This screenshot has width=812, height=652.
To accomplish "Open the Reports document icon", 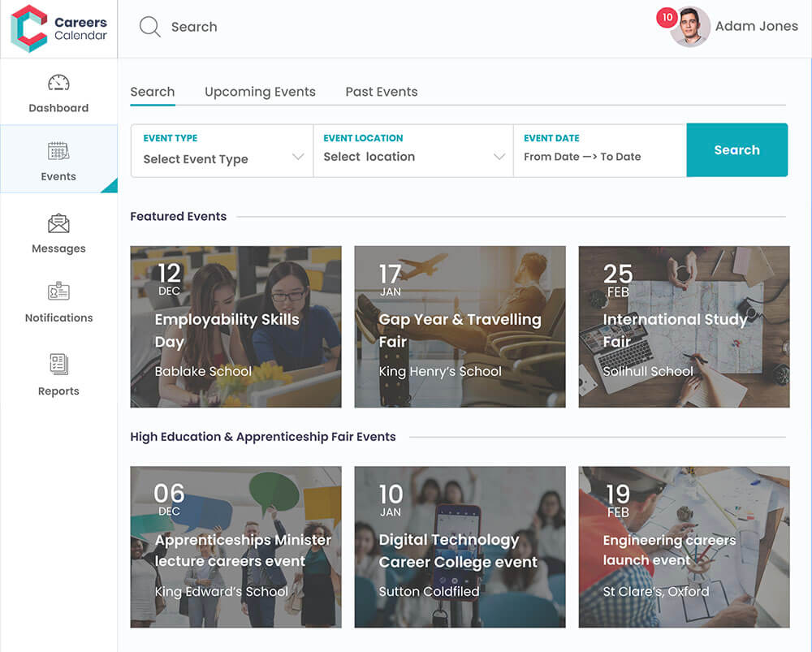I will tap(58, 364).
